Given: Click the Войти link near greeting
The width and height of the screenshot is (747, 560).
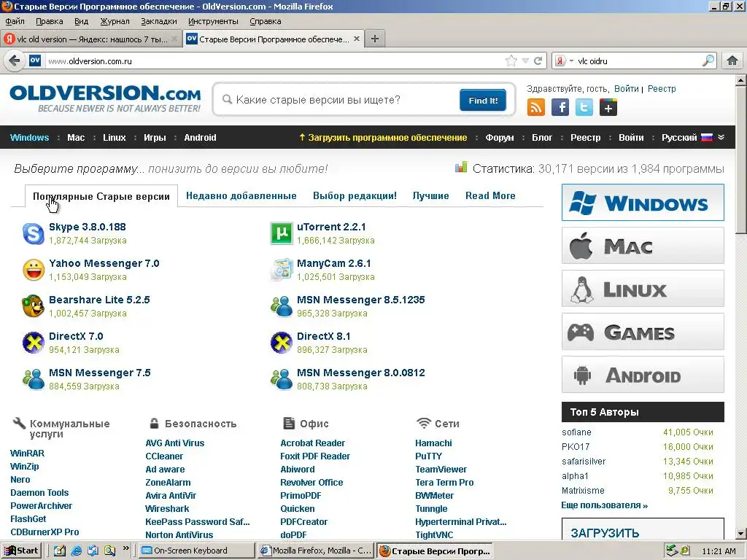Looking at the screenshot, I should click(x=626, y=88).
